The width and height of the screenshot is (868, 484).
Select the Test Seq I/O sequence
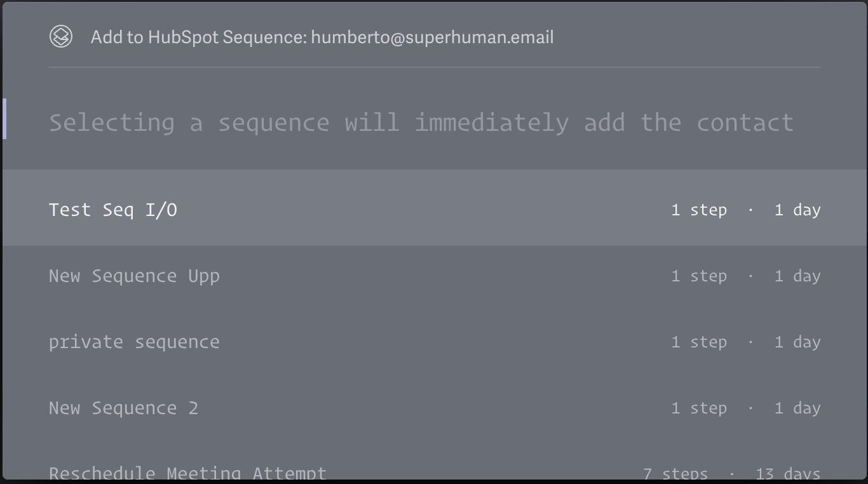tap(434, 209)
